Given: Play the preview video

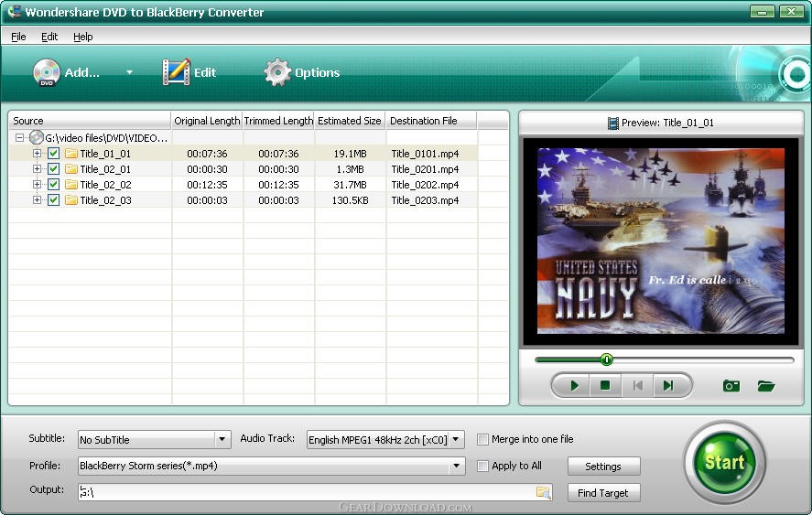Looking at the screenshot, I should click(x=574, y=386).
